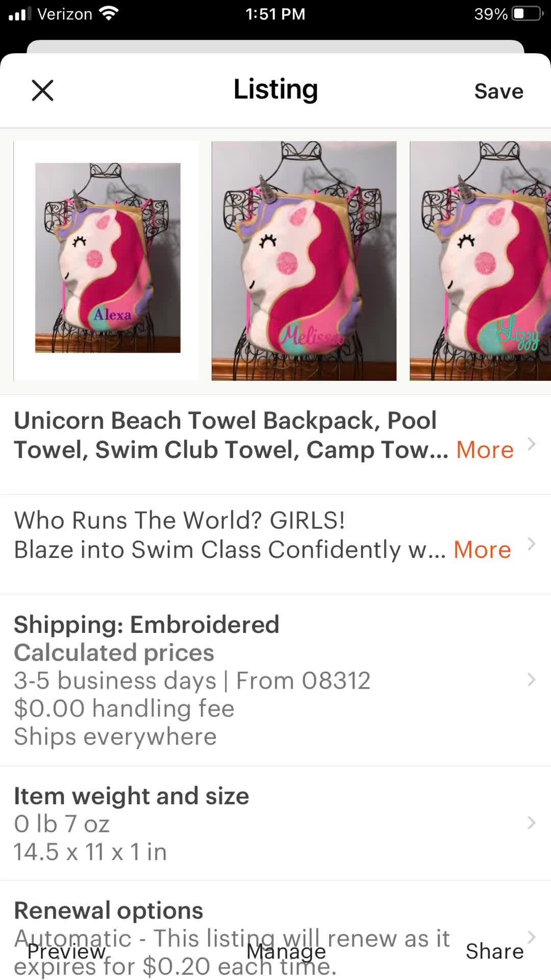Open item weight and size chevron
Screen dimensions: 551x980
tap(531, 823)
